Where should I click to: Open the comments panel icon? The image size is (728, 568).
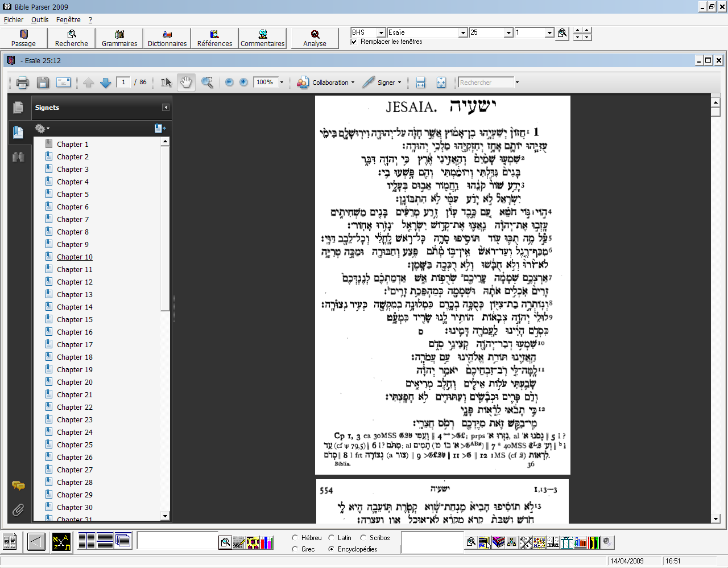click(x=18, y=485)
